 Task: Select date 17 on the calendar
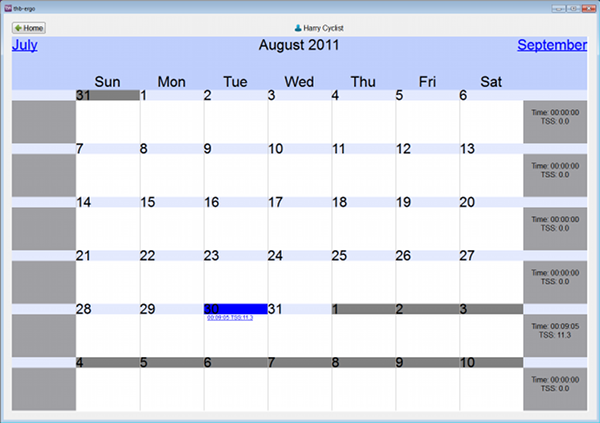pos(299,202)
